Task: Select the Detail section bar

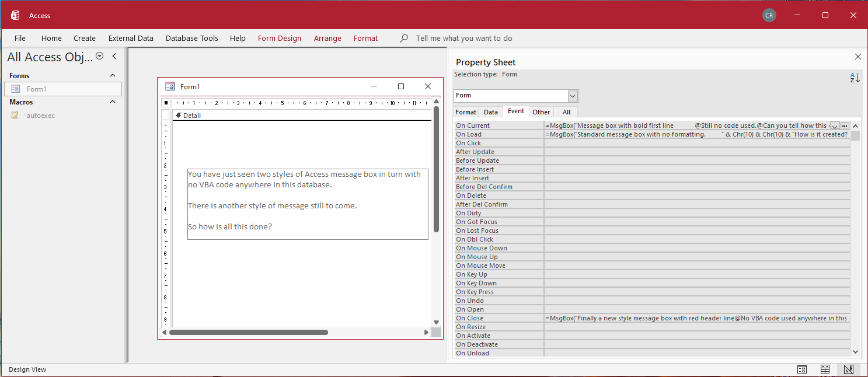Action: tap(302, 115)
